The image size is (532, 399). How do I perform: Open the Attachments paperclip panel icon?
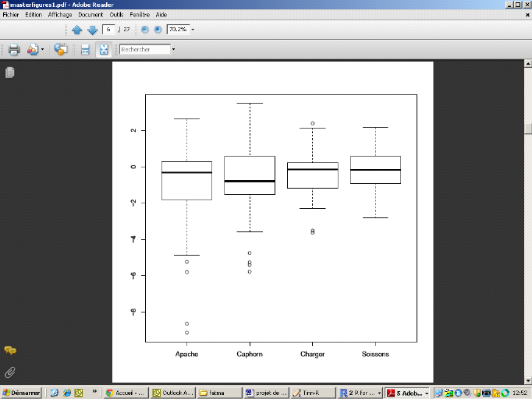[10, 373]
